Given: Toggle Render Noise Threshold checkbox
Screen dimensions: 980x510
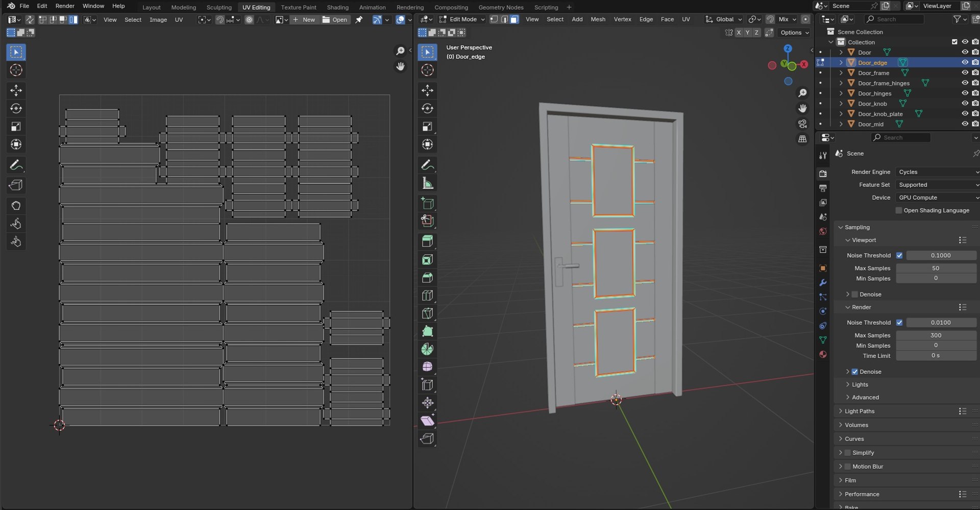Looking at the screenshot, I should [x=899, y=323].
